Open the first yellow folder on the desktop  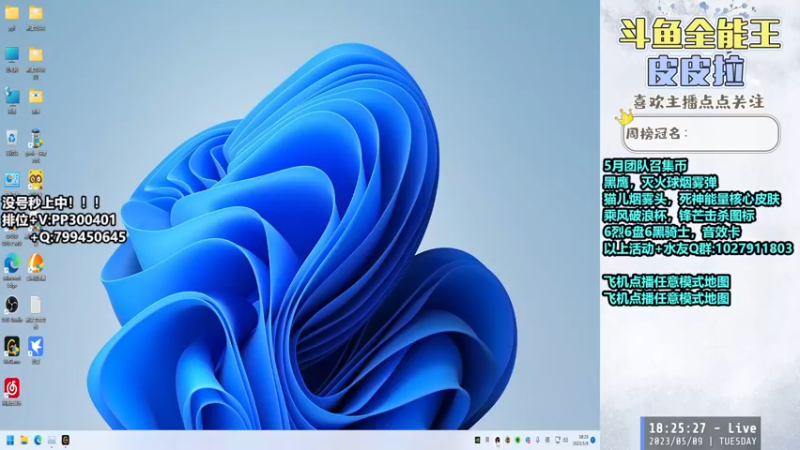click(x=12, y=13)
